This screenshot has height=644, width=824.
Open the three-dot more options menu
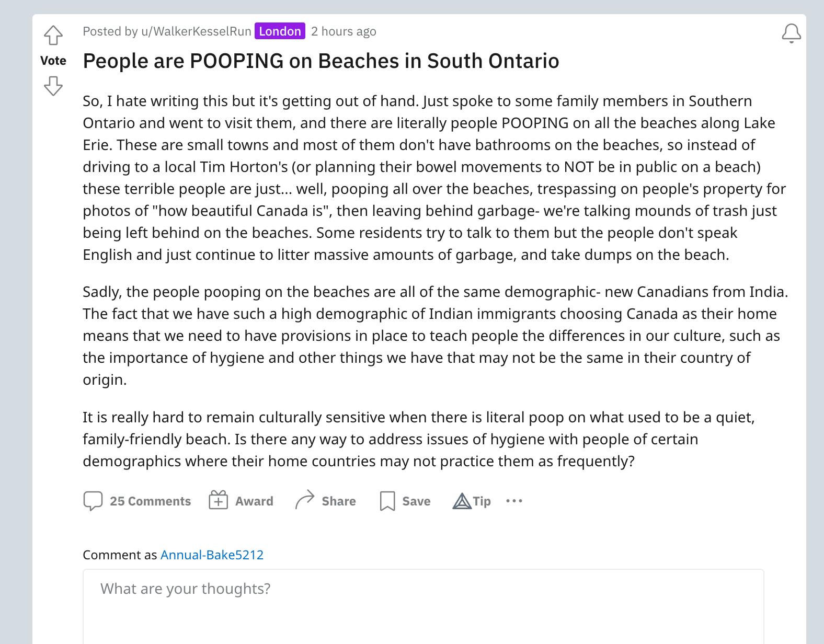[514, 501]
